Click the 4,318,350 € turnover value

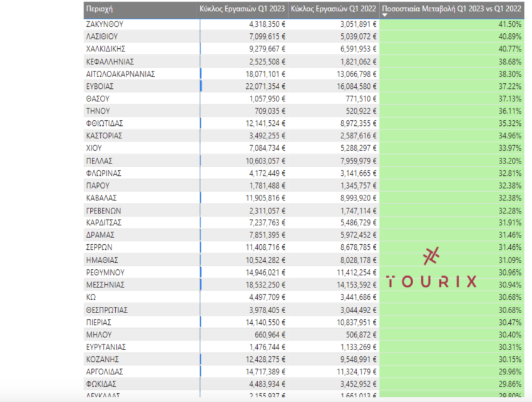point(267,24)
